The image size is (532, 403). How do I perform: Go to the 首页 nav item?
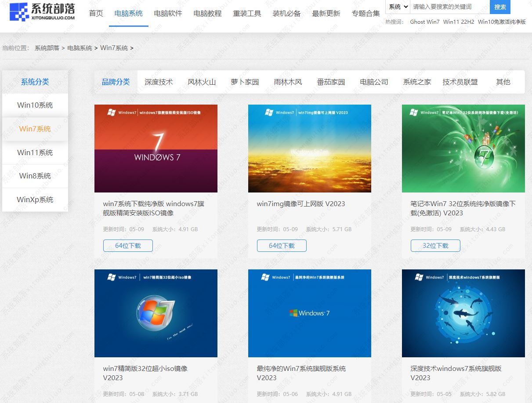pos(96,13)
